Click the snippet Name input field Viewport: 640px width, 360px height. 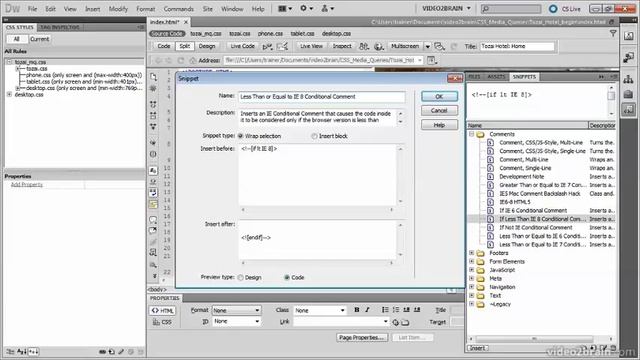tap(322, 97)
